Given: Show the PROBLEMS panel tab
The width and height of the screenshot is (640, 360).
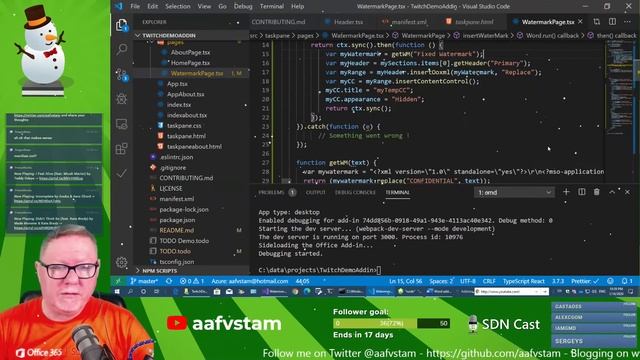Looking at the screenshot, I should pos(276,192).
